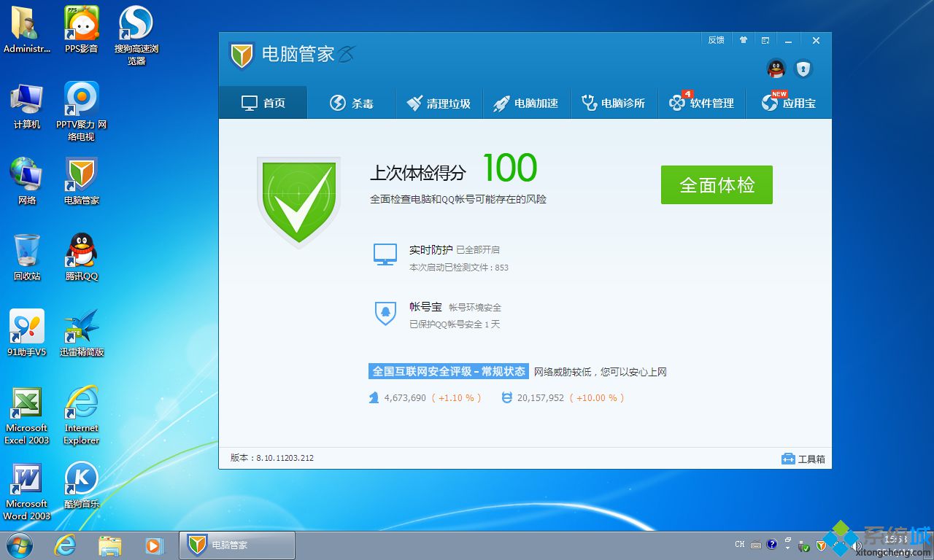Open the 实时防护 real-time protection label

pos(431,250)
